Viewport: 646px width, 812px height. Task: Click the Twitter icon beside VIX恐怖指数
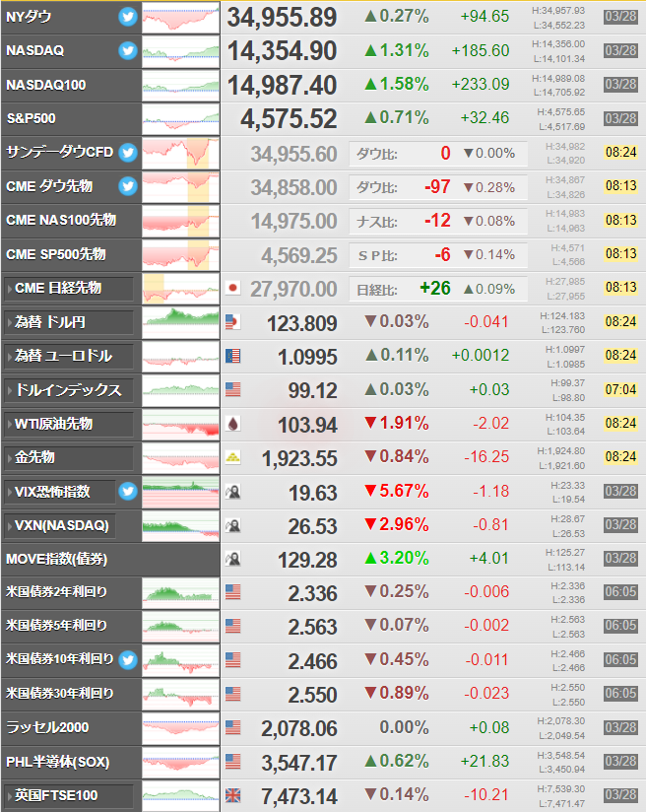pyautogui.click(x=128, y=491)
